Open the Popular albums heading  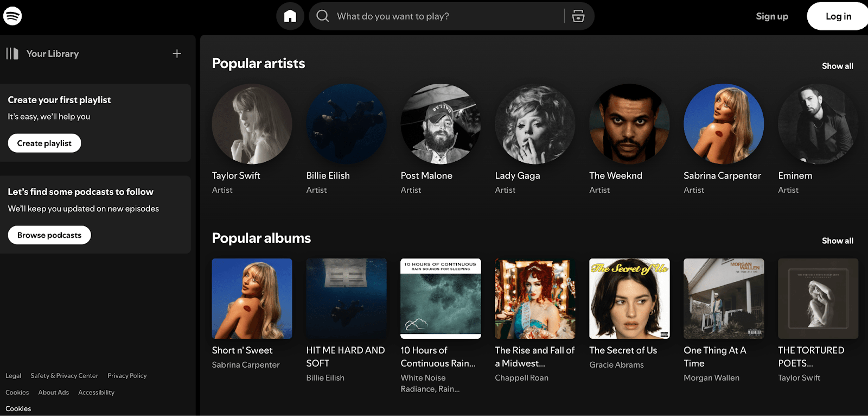click(261, 238)
